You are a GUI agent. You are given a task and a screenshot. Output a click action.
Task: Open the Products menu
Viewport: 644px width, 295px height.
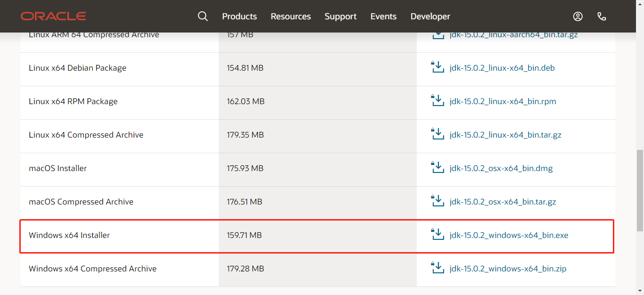pyautogui.click(x=239, y=16)
